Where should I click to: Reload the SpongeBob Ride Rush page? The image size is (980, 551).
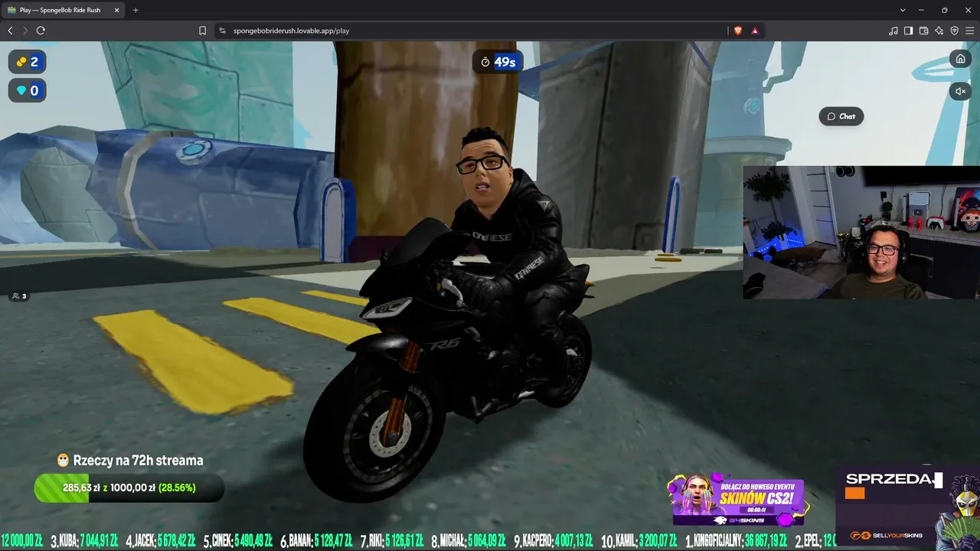(41, 31)
